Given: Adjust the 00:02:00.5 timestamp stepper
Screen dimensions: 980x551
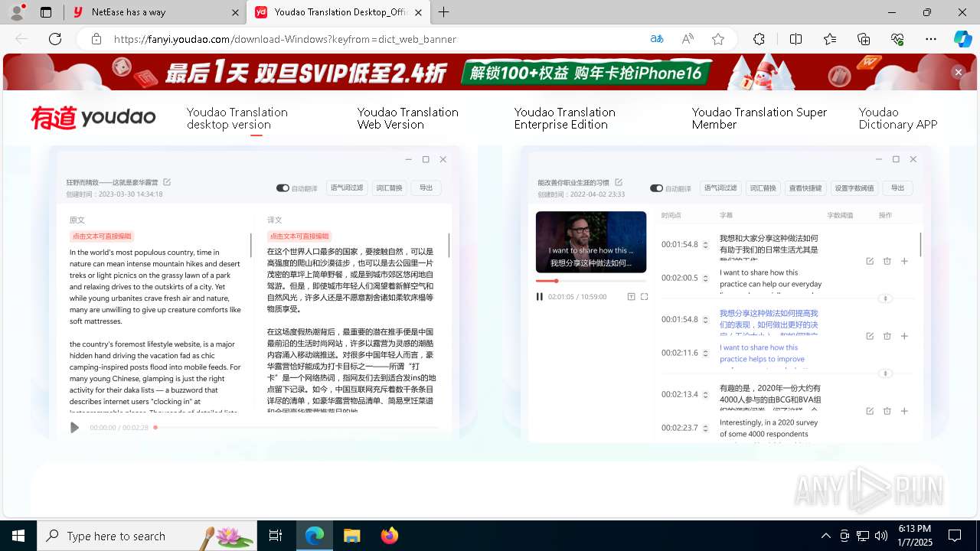Looking at the screenshot, I should [x=706, y=278].
